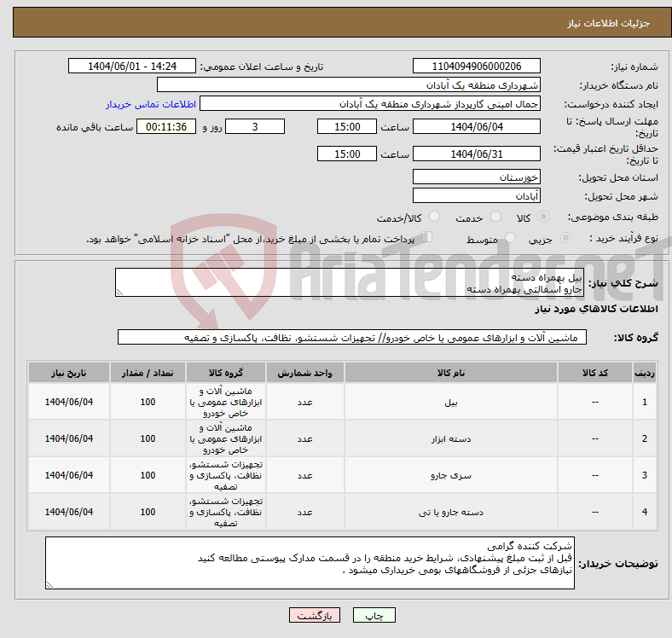The image size is (672, 638).
Task: Click the goods group cell of دسته جارو یا تی row
Action: pos(226,512)
